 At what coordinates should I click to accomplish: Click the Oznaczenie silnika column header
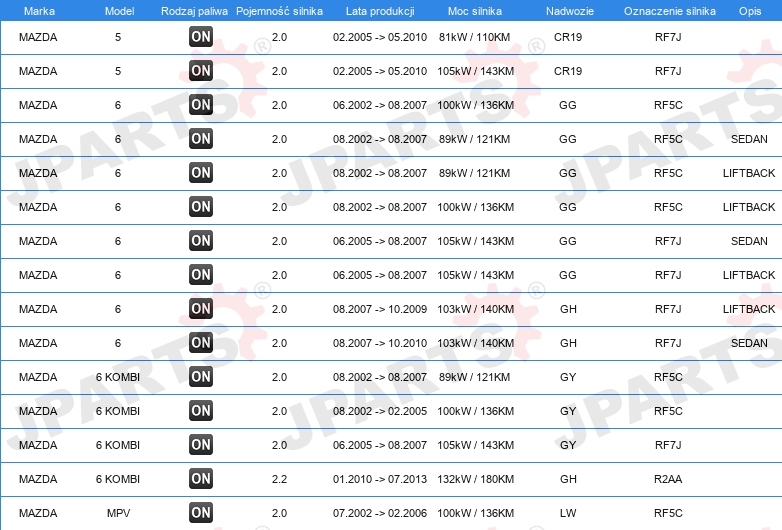pyautogui.click(x=670, y=11)
